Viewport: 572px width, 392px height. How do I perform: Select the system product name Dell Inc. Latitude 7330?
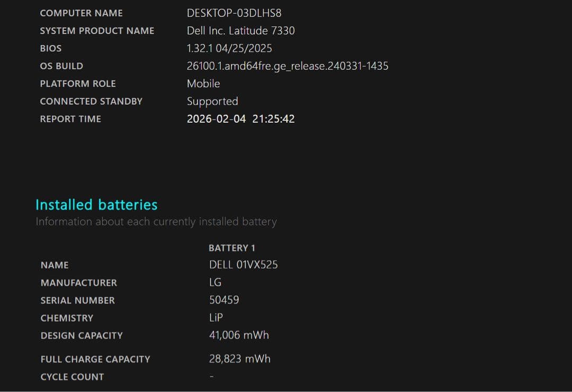pyautogui.click(x=240, y=30)
